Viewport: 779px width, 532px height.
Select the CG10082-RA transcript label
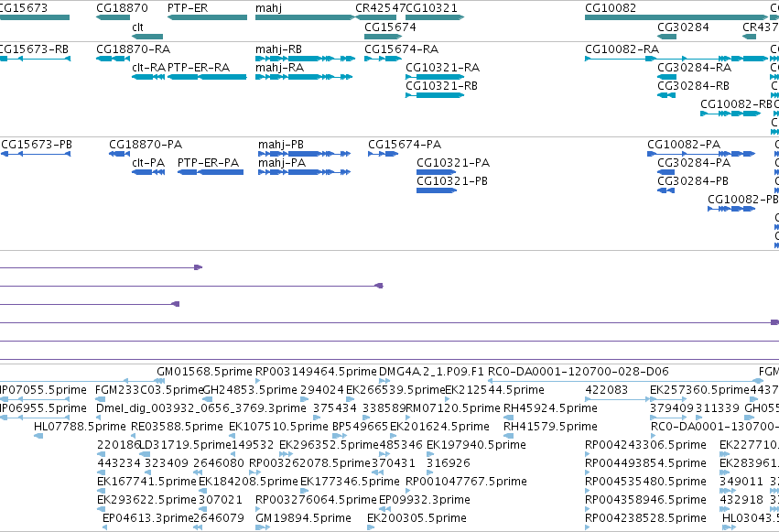[x=622, y=49]
